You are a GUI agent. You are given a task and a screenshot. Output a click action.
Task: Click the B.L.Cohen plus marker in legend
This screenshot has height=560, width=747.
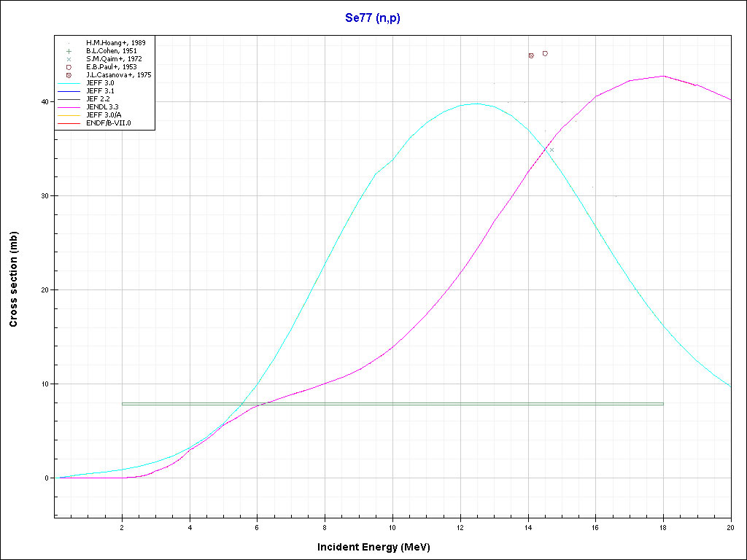[x=68, y=51]
